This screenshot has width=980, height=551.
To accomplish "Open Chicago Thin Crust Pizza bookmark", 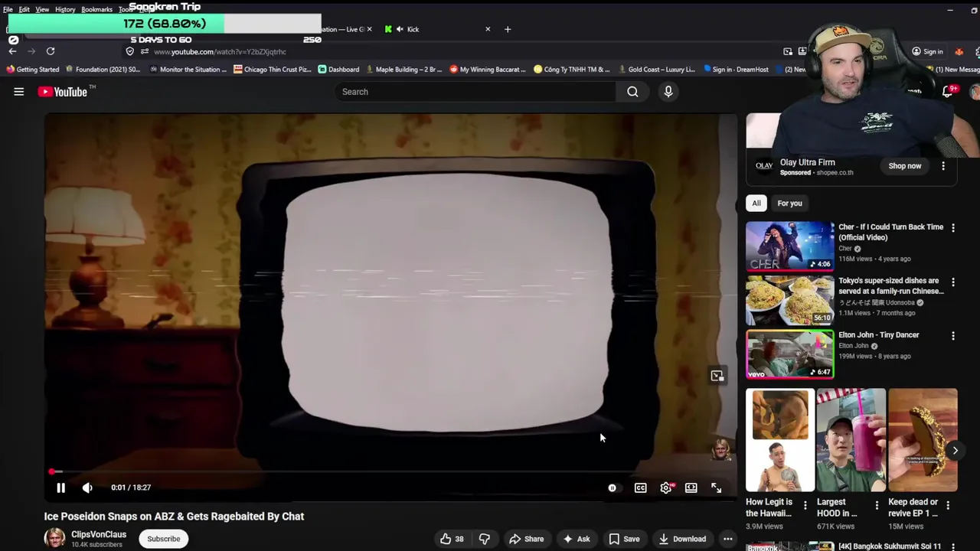I will pyautogui.click(x=273, y=70).
